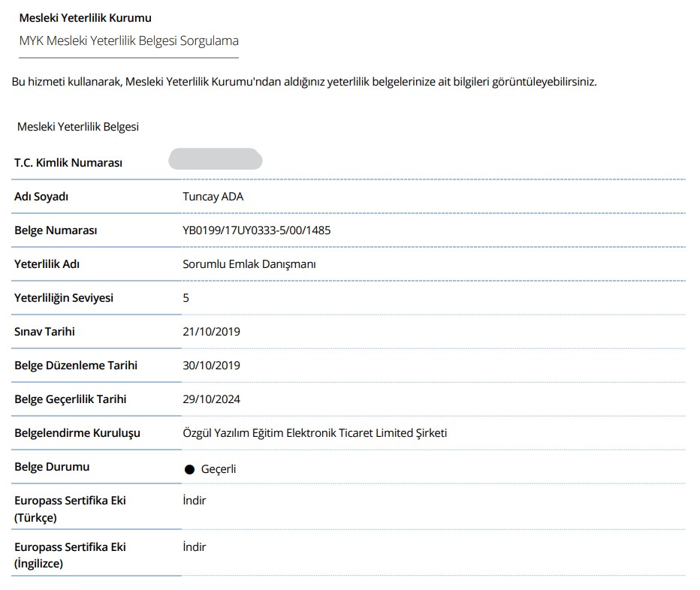Click the Geçerli status text

coord(219,469)
